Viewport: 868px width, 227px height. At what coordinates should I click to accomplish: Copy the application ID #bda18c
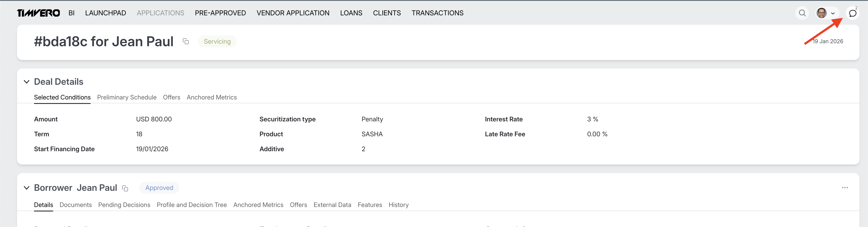pyautogui.click(x=186, y=42)
